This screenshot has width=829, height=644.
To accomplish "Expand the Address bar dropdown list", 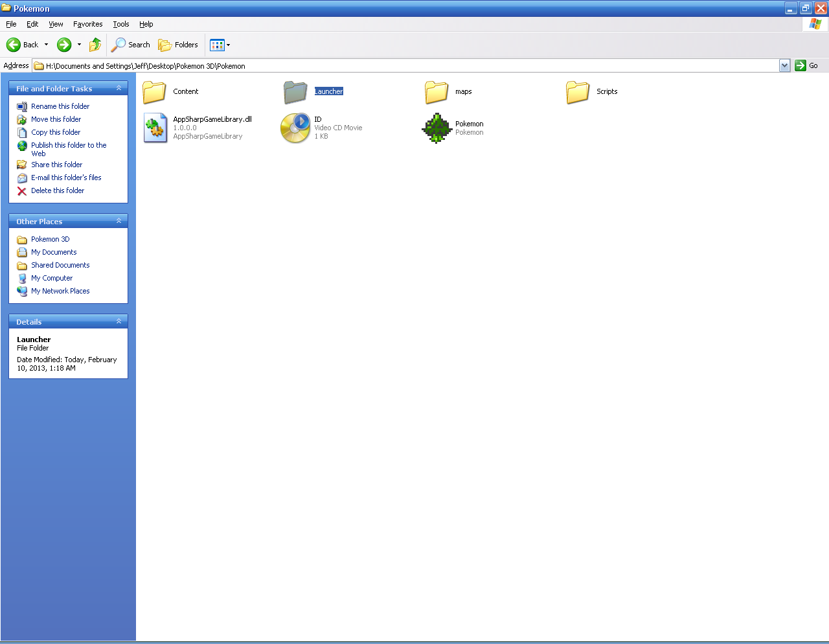I will point(785,65).
